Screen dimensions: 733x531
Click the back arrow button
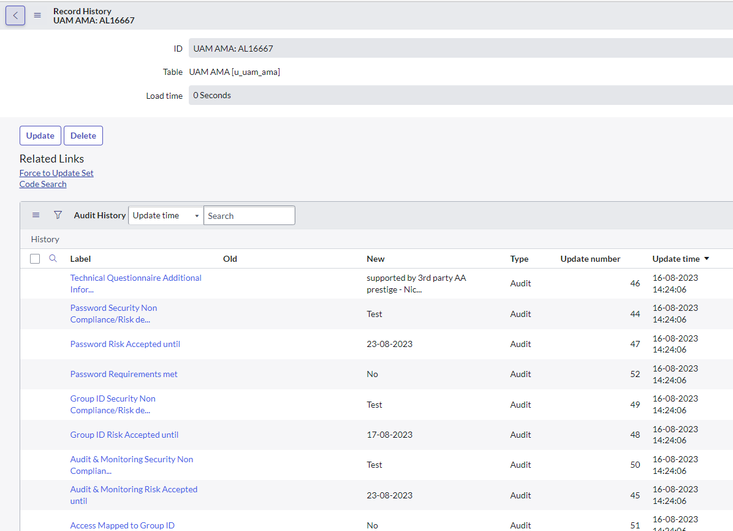(15, 15)
